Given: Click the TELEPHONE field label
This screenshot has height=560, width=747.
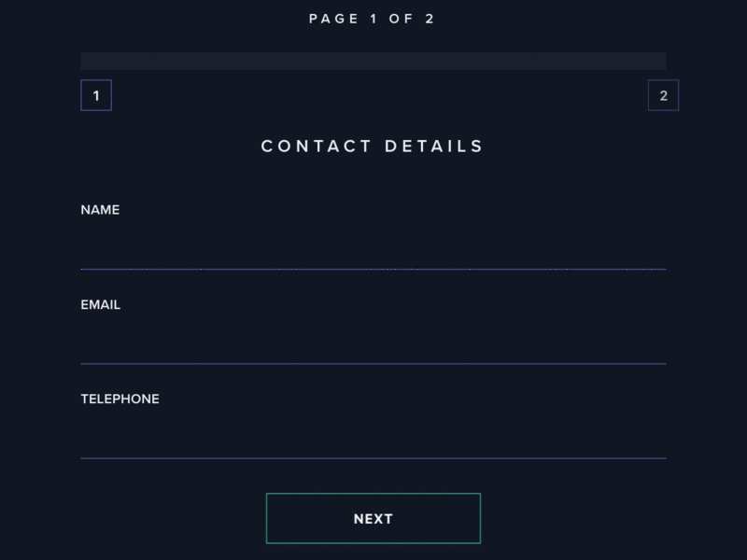Looking at the screenshot, I should [x=120, y=399].
